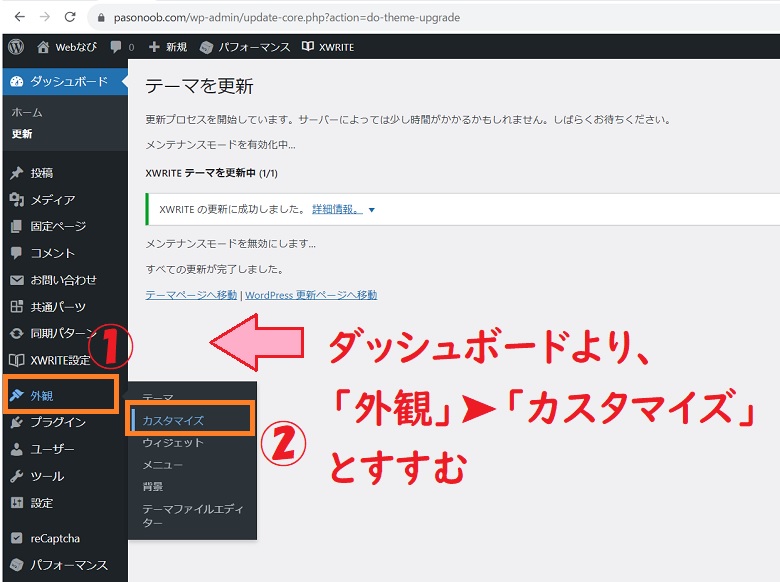This screenshot has width=780, height=582.
Task: Open 投稿 menu label
Action: [x=42, y=173]
